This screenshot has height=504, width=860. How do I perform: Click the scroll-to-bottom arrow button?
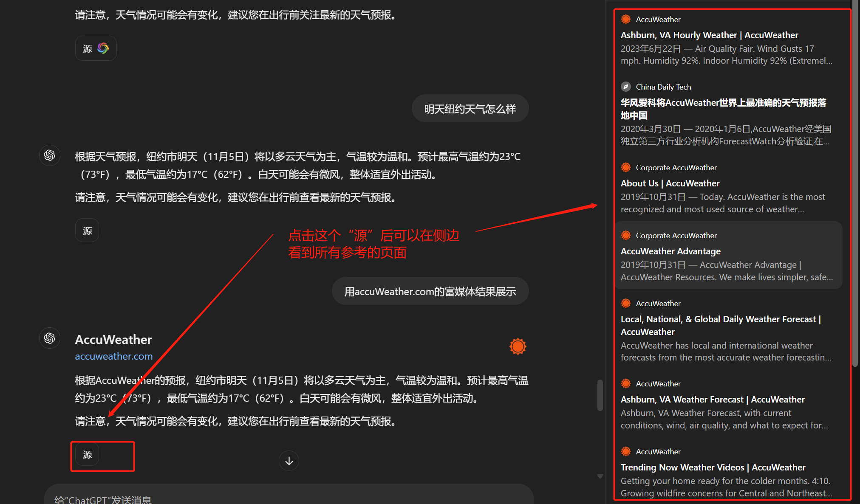coord(289,461)
